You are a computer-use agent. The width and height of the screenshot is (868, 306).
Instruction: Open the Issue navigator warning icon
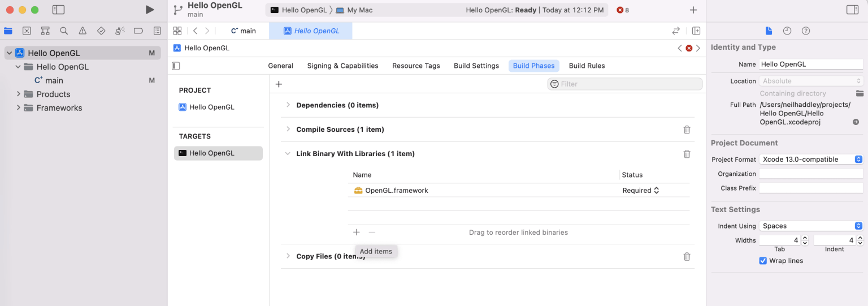pyautogui.click(x=83, y=31)
